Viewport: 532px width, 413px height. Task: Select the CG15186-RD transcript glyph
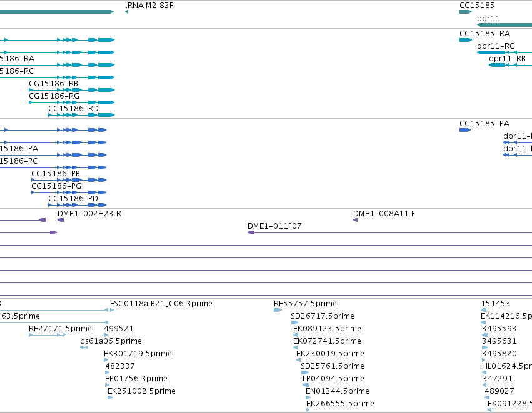click(81, 115)
